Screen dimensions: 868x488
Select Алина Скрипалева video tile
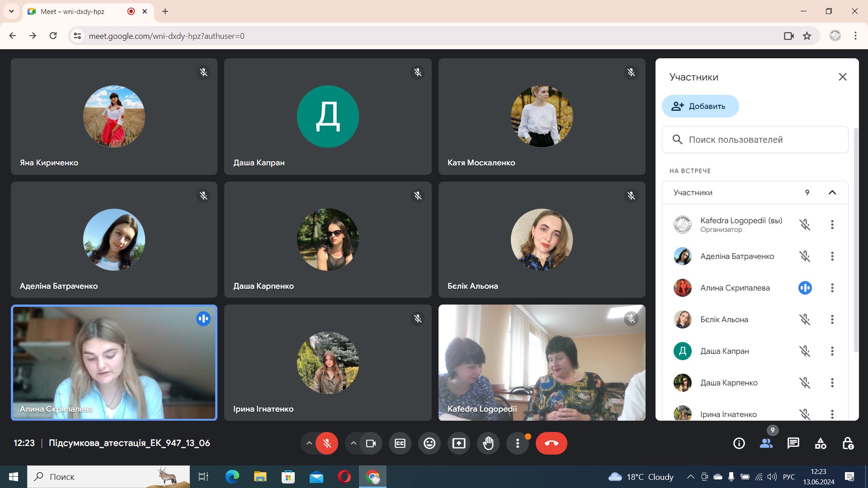[114, 362]
